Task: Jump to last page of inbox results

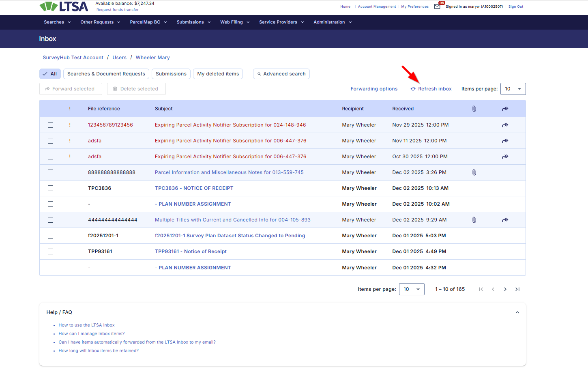Action: tap(517, 289)
